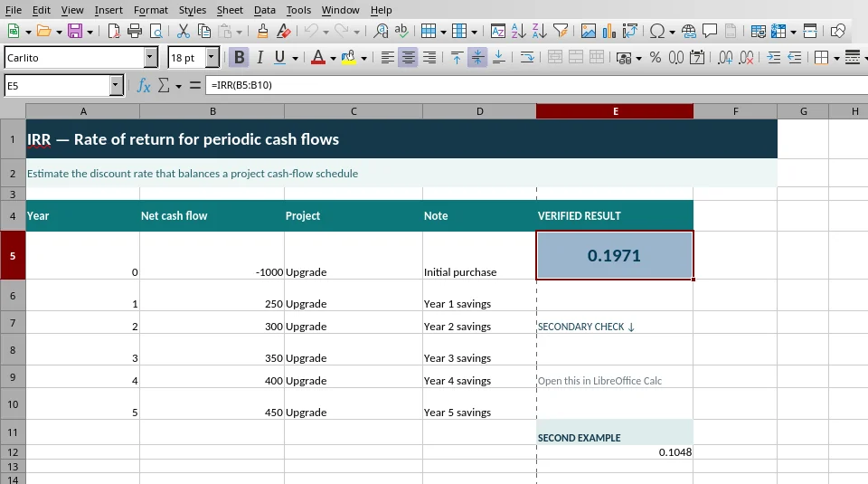Image resolution: width=868 pixels, height=484 pixels.
Task: Open the Tools menu
Action: tap(298, 10)
